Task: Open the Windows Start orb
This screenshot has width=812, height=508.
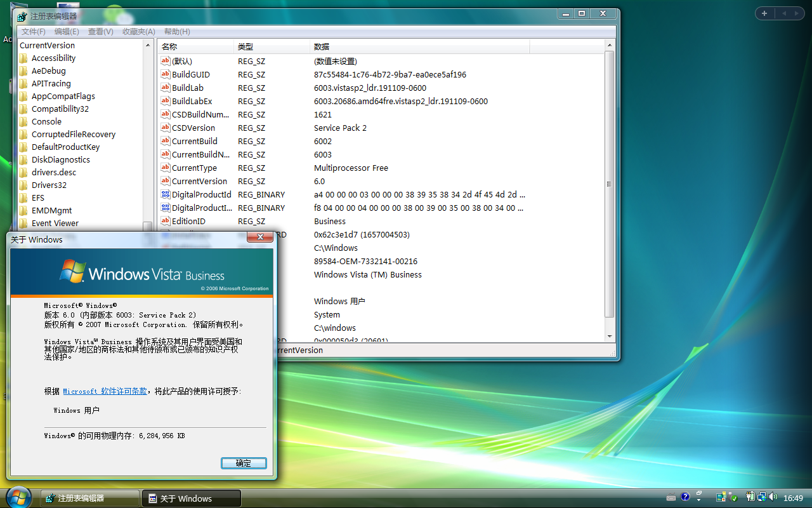Action: click(18, 497)
